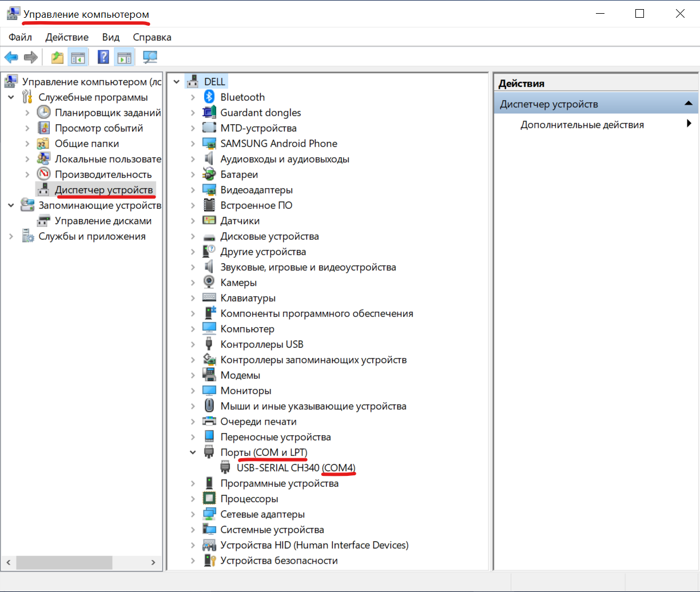Open Disk Management in the left tree
The image size is (700, 592).
[103, 221]
